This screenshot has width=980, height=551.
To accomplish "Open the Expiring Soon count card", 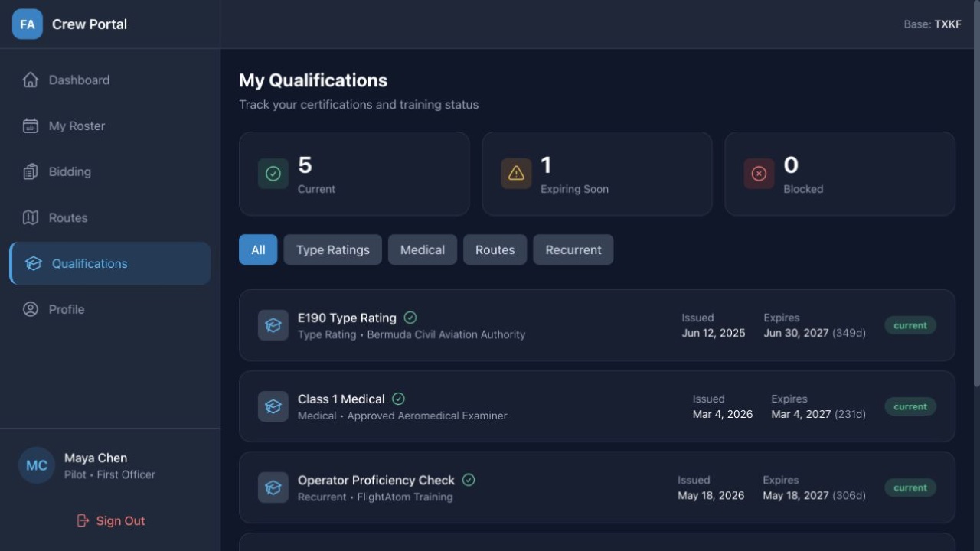I will [x=597, y=174].
